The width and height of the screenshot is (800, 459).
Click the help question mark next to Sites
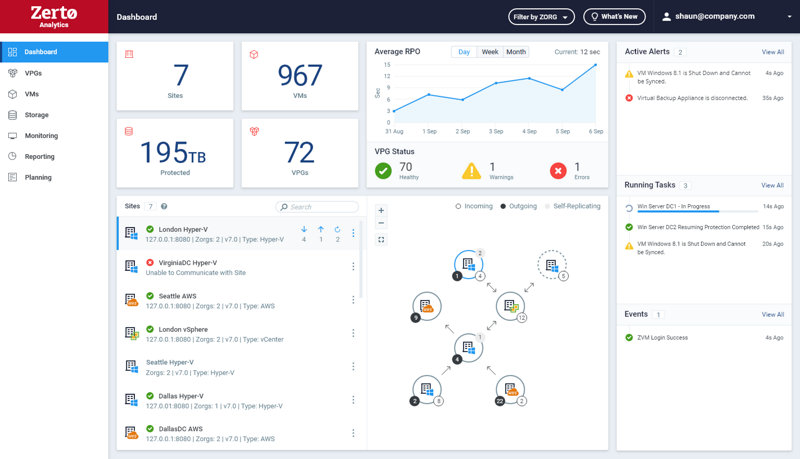tap(164, 207)
